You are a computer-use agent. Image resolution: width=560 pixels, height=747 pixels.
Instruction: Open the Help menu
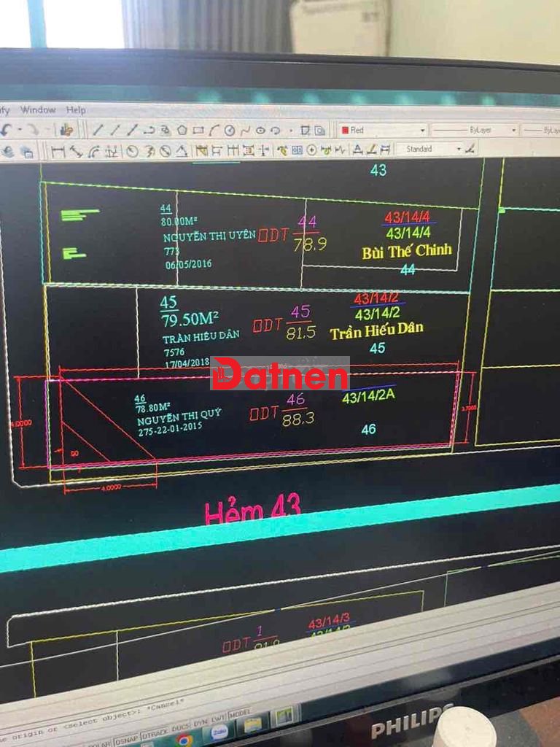(x=76, y=109)
